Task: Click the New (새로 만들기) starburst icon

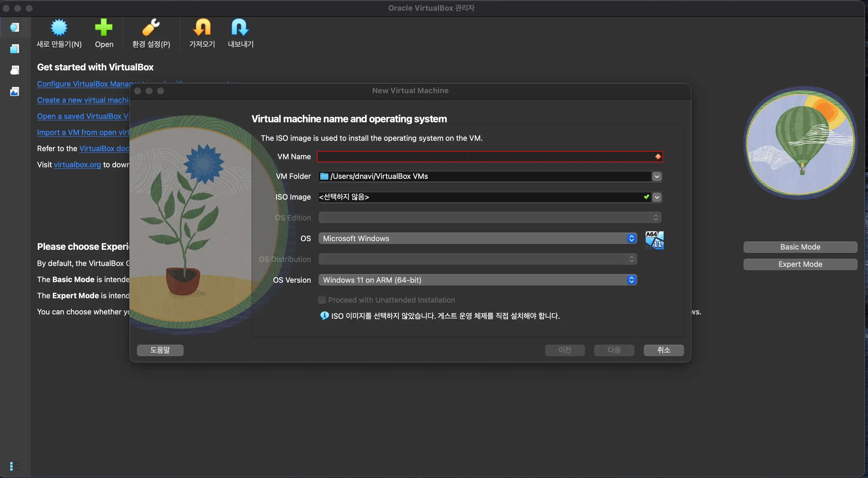Action: click(x=59, y=28)
